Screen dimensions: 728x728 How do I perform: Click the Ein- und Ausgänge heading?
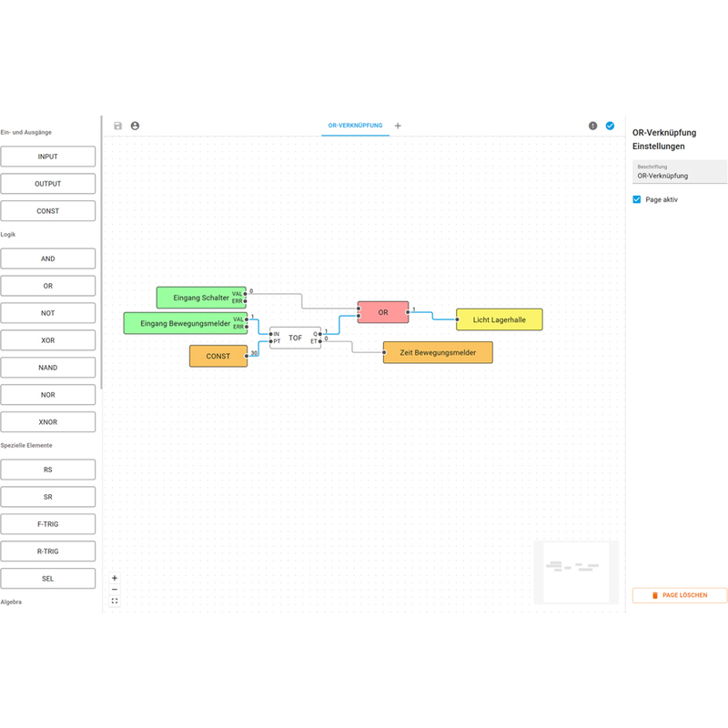pyautogui.click(x=26, y=132)
